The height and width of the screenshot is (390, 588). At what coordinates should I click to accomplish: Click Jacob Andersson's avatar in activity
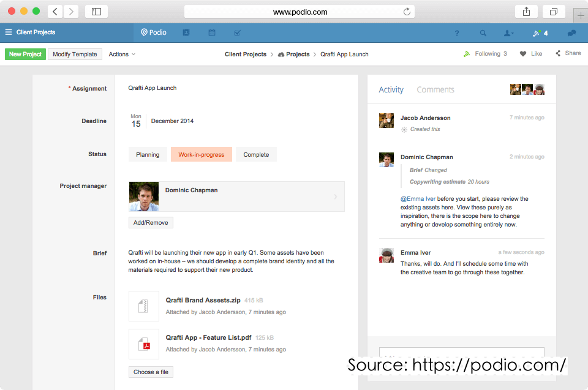tap(386, 121)
